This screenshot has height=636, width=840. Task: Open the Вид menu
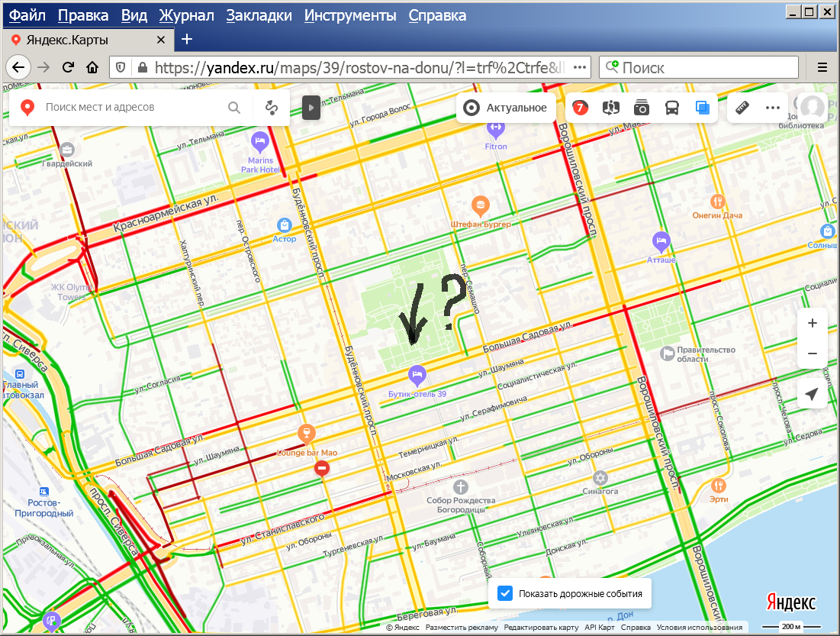pyautogui.click(x=134, y=15)
